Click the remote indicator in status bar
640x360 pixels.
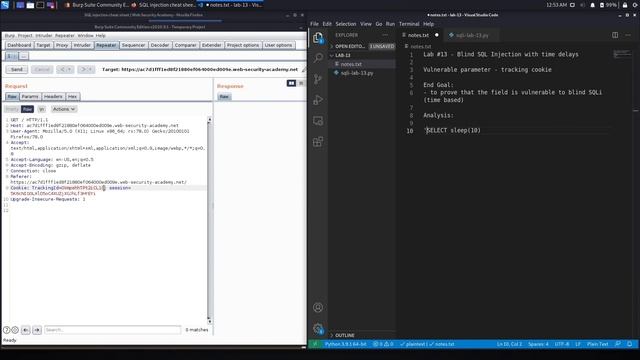pyautogui.click(x=315, y=344)
